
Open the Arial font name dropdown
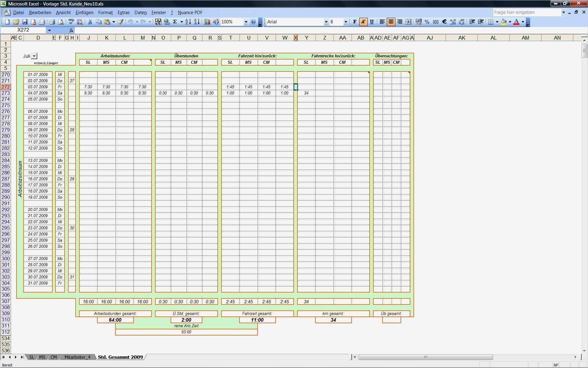[x=326, y=22]
